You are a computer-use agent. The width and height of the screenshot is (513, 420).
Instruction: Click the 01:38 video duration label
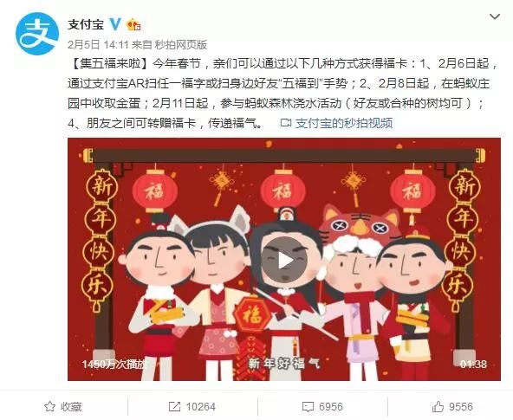(x=473, y=364)
